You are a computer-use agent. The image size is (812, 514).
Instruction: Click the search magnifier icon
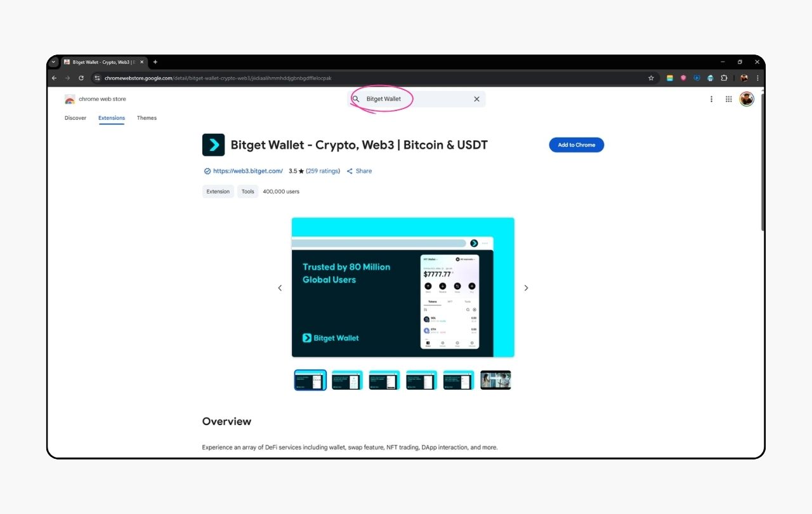tap(356, 99)
